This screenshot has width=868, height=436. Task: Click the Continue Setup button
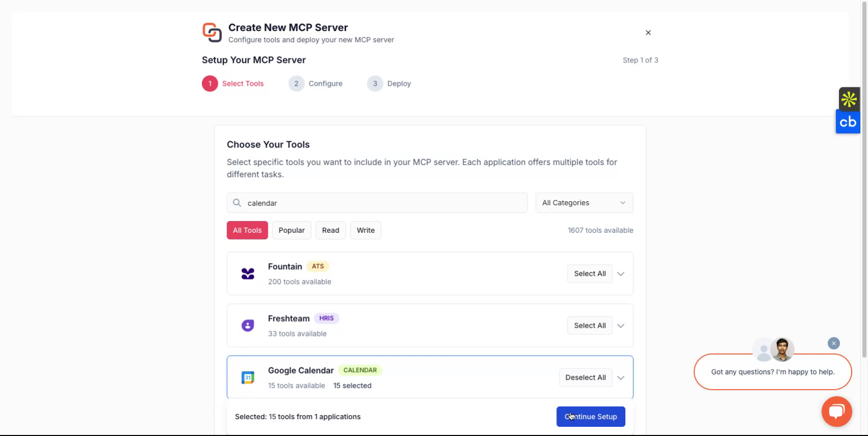click(x=591, y=417)
